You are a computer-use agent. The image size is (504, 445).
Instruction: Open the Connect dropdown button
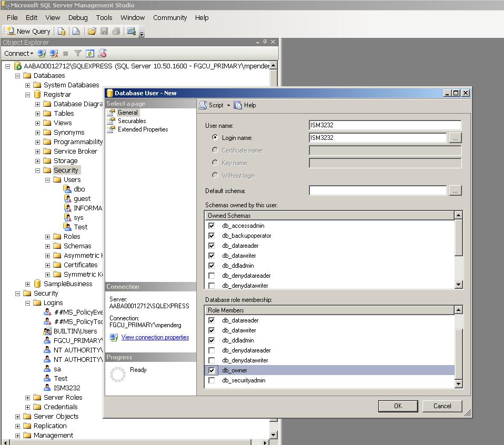18,53
